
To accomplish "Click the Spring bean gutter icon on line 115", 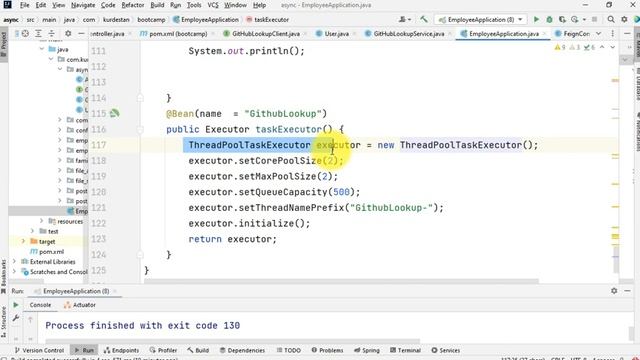I will [x=115, y=113].
